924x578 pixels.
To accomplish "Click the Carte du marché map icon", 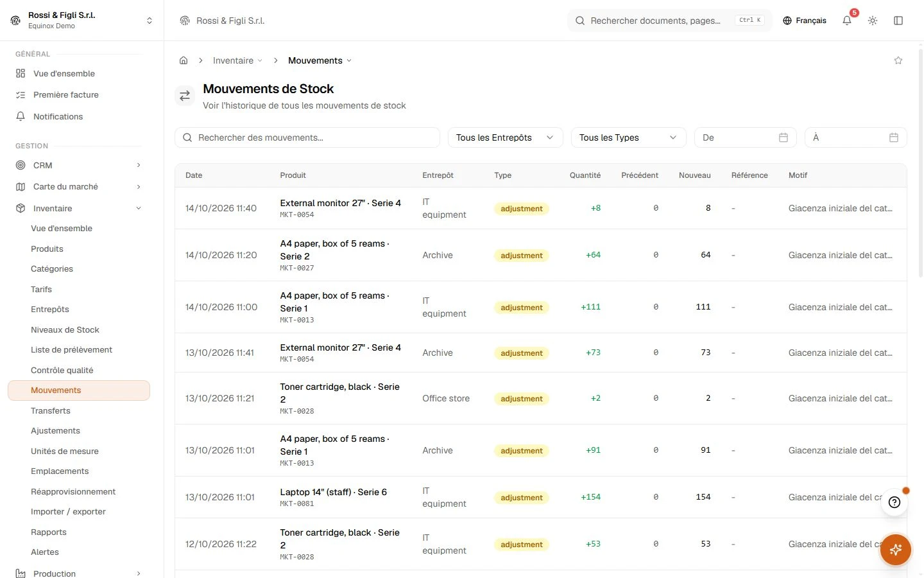I will pyautogui.click(x=21, y=187).
